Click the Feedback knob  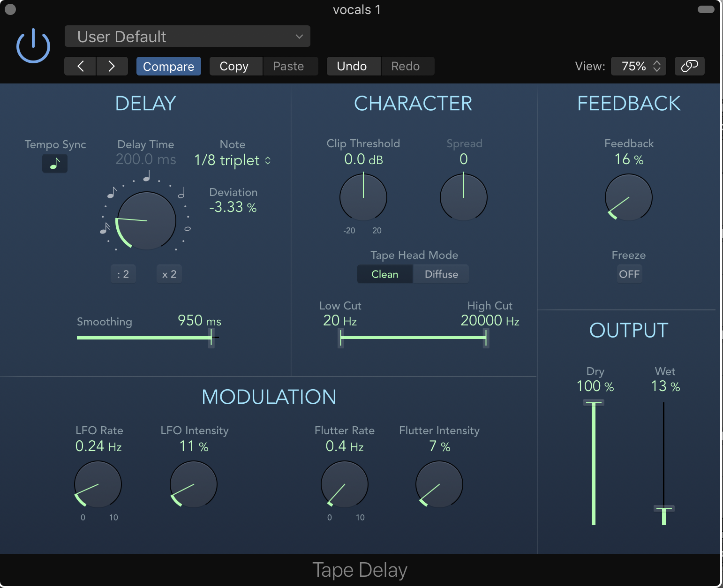[629, 197]
